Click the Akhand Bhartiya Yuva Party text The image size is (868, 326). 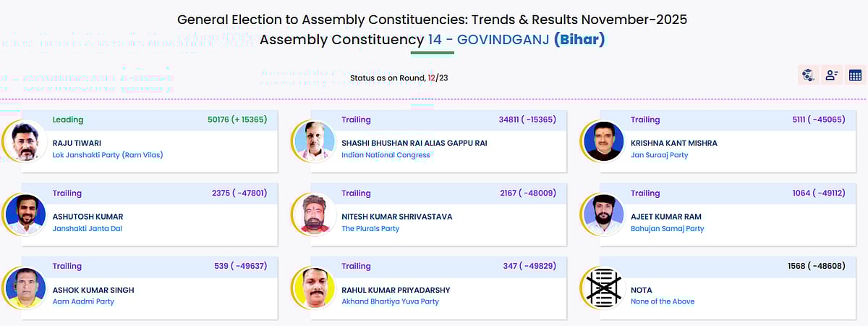pyautogui.click(x=390, y=301)
